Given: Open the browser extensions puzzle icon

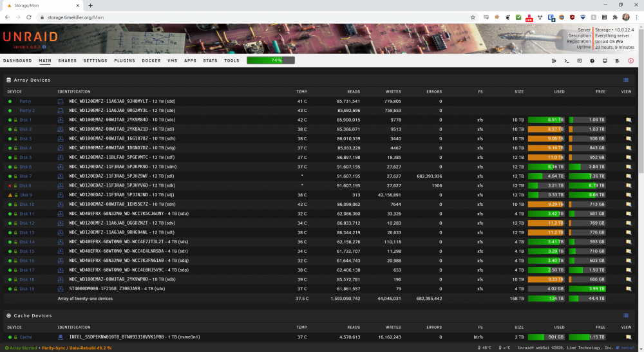Looking at the screenshot, I should (x=615, y=17).
